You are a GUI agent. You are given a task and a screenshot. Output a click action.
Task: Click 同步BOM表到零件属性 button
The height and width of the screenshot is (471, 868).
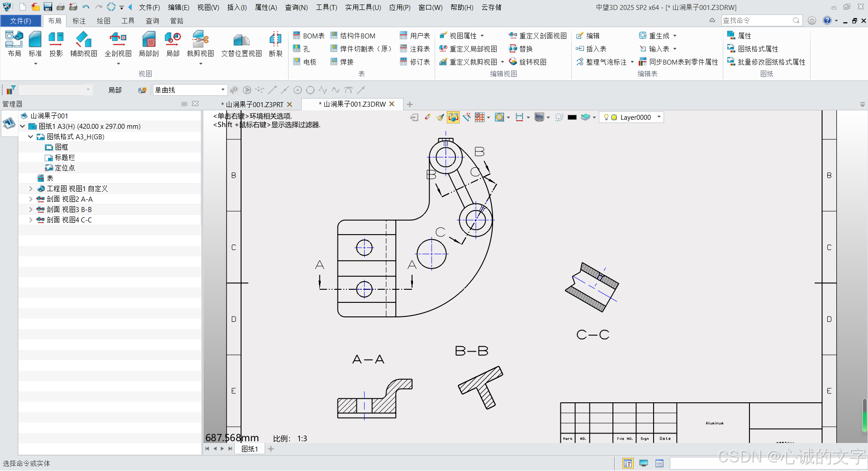678,62
